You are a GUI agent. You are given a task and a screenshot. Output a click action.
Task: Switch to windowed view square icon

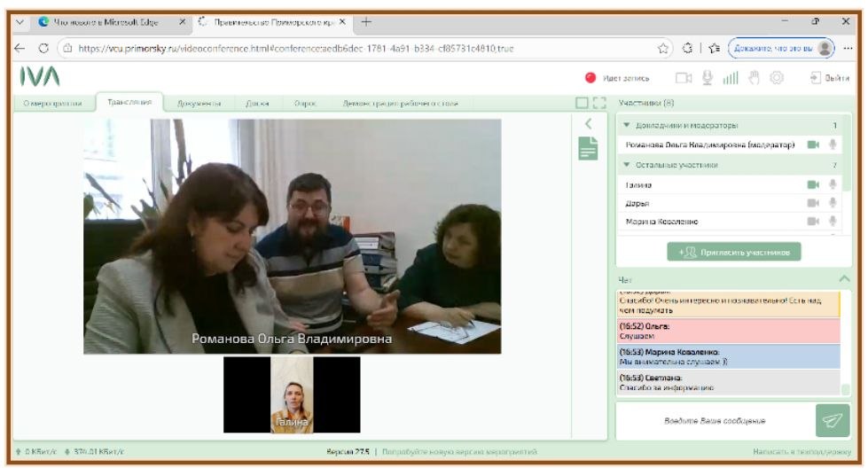[582, 104]
